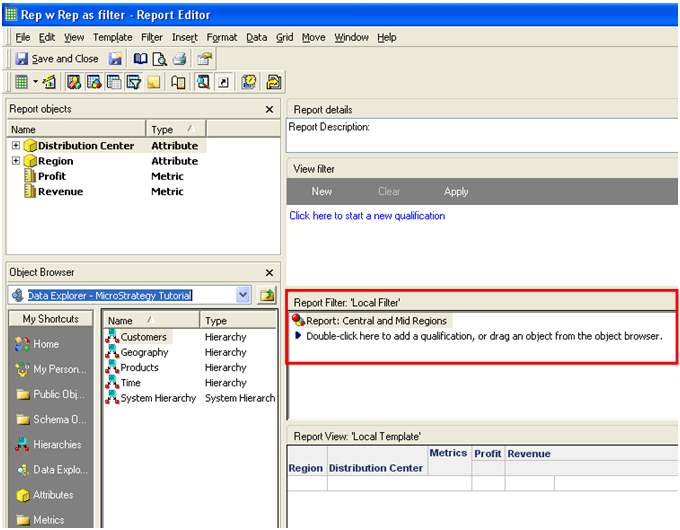Toggle the view filter funnel icon
The width and height of the screenshot is (680, 530).
tap(134, 82)
